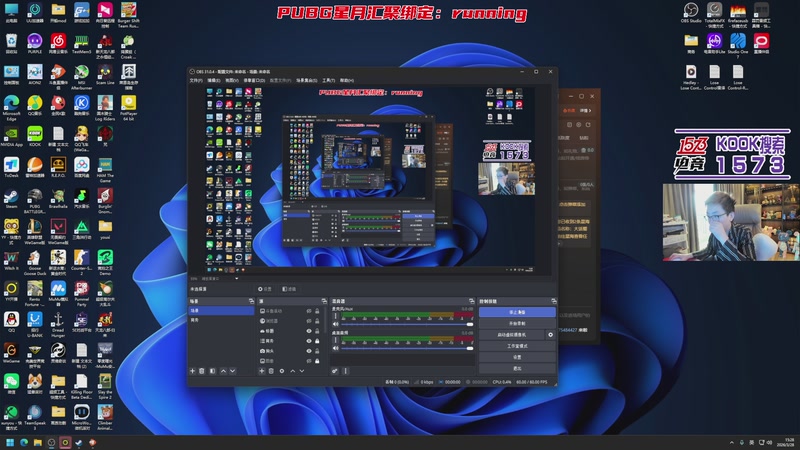Open Steam from the taskbar
The height and width of the screenshot is (450, 800).
pyautogui.click(x=79, y=442)
